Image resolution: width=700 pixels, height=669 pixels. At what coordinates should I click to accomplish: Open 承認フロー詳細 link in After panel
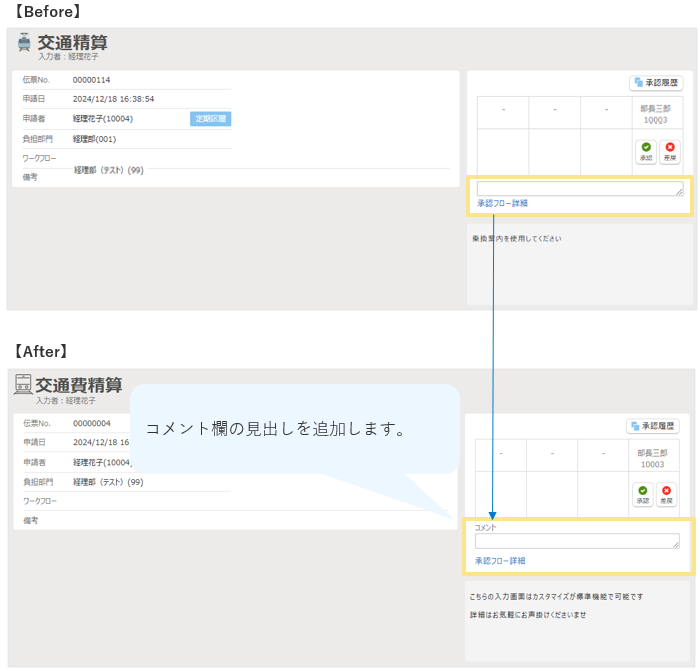click(500, 561)
